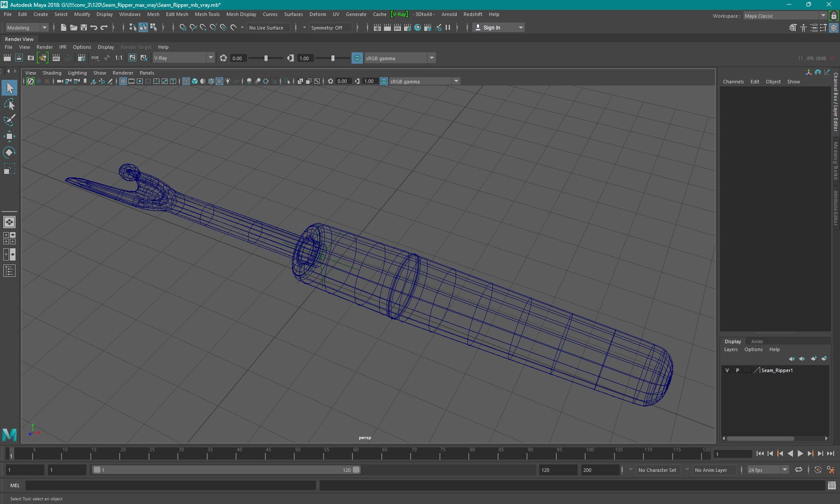The height and width of the screenshot is (504, 840).
Task: Open the Outliner layout icon in sidebar
Action: pos(9,271)
